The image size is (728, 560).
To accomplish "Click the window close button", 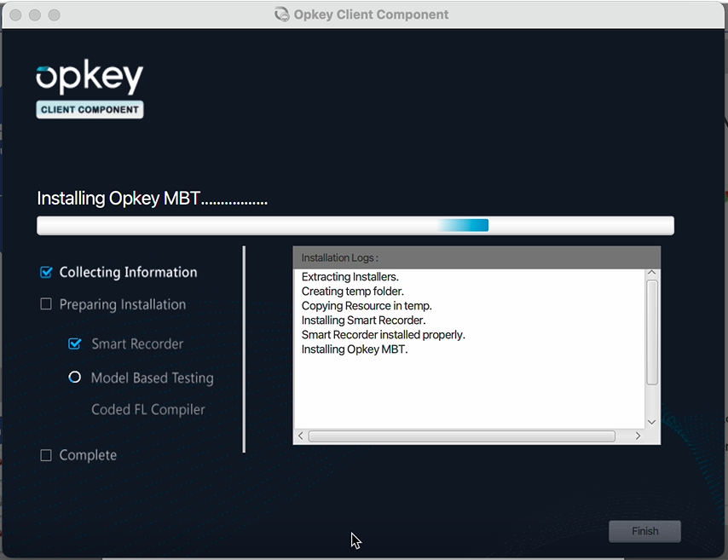I will click(15, 14).
